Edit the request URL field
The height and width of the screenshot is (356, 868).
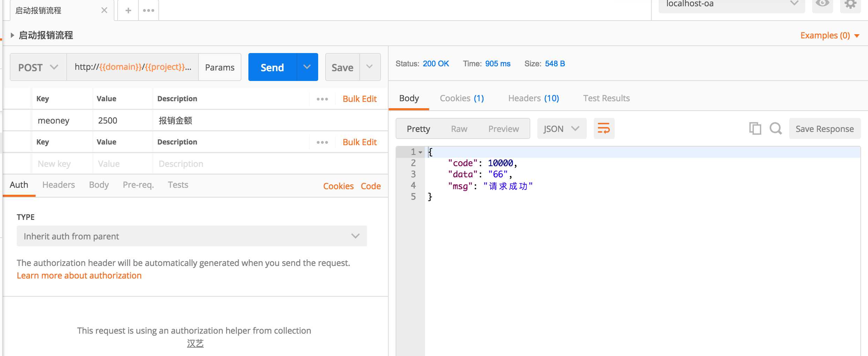coord(133,67)
